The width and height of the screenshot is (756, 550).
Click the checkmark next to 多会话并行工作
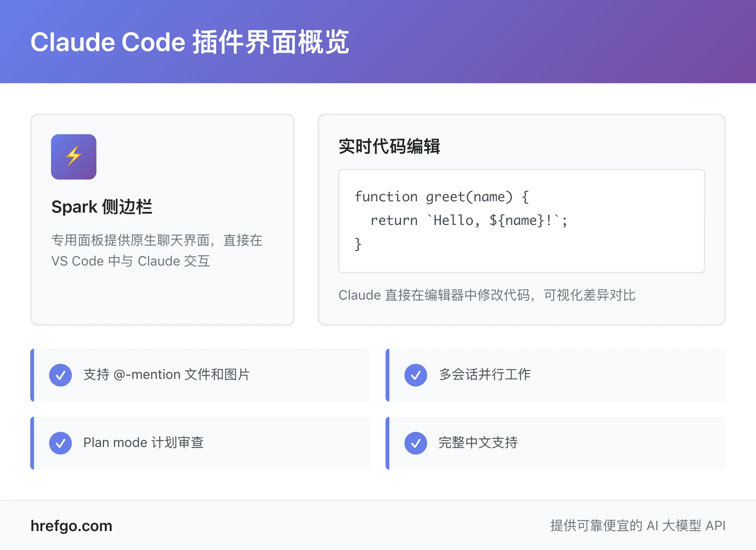[416, 375]
